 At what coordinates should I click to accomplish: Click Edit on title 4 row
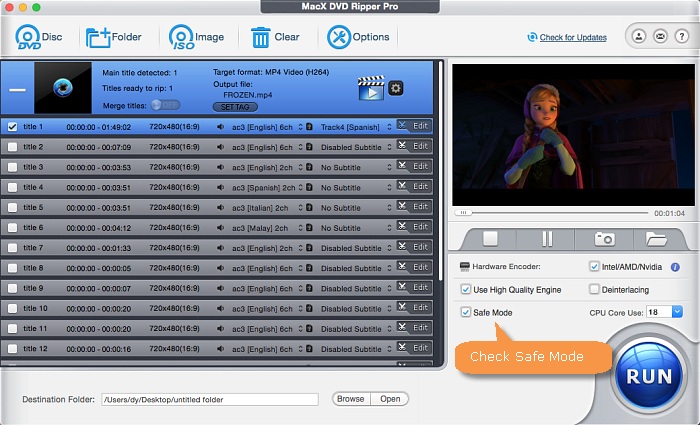[420, 186]
